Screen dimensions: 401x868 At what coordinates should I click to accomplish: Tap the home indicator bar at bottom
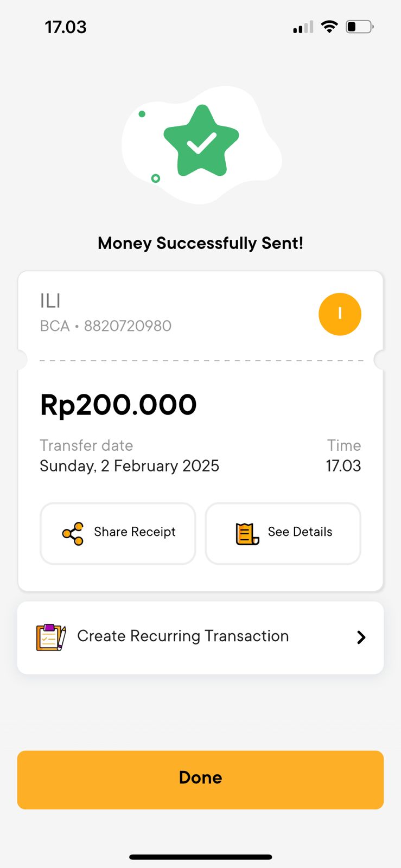pyautogui.click(x=200, y=857)
